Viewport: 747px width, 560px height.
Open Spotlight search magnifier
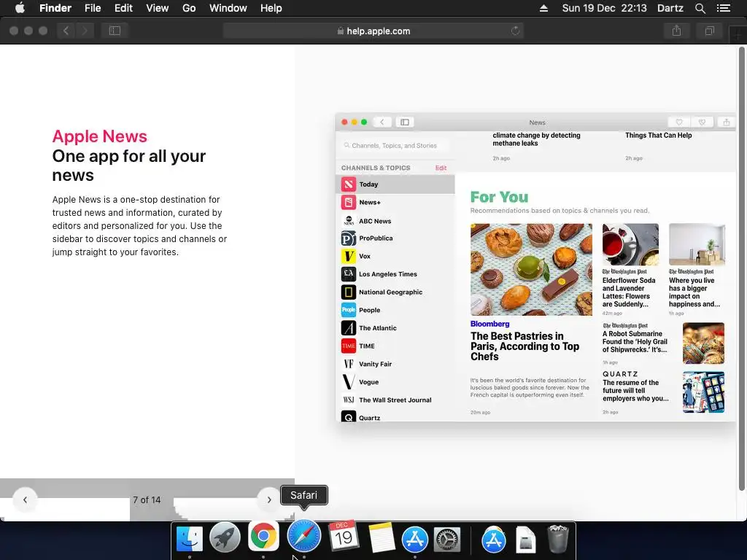[700, 8]
